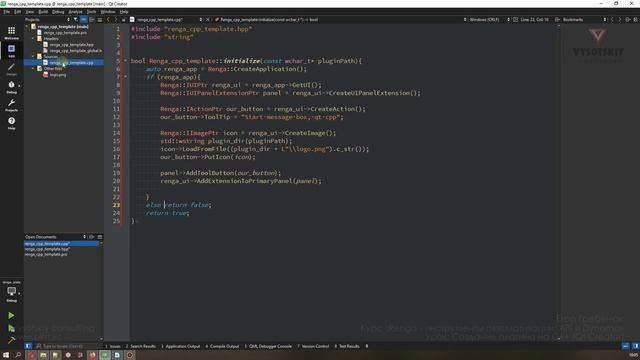
Task: Open Debug mode in the sidebar
Action: (x=11, y=87)
